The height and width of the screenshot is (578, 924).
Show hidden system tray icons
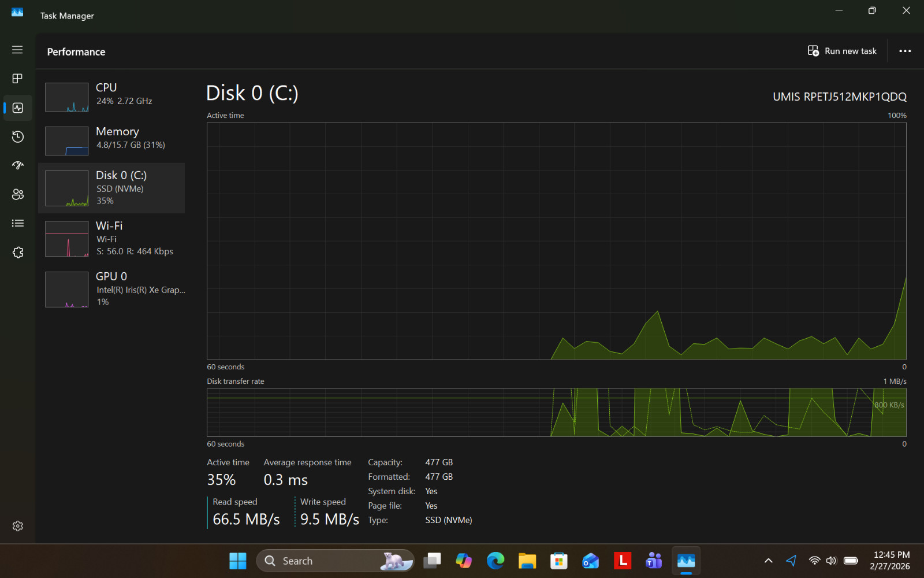point(768,561)
